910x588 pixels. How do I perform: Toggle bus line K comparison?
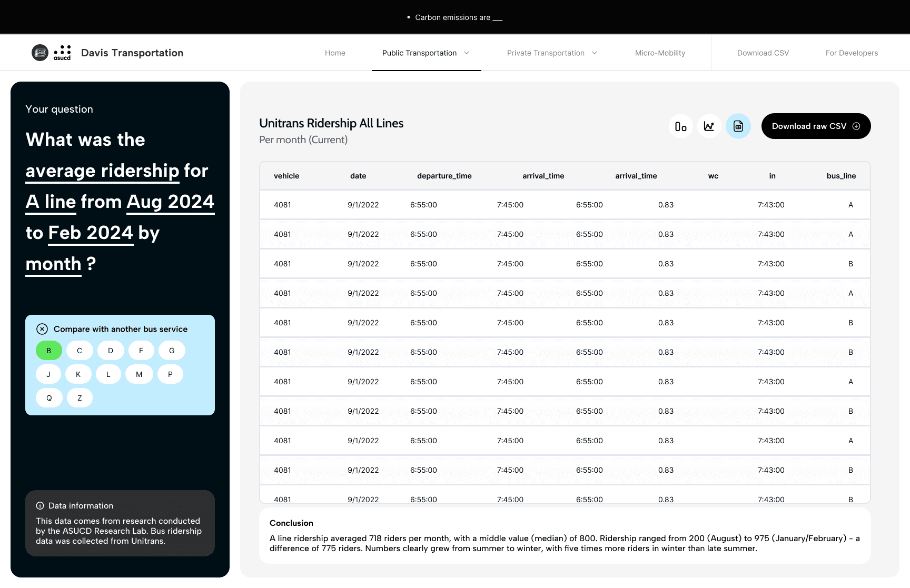click(78, 374)
